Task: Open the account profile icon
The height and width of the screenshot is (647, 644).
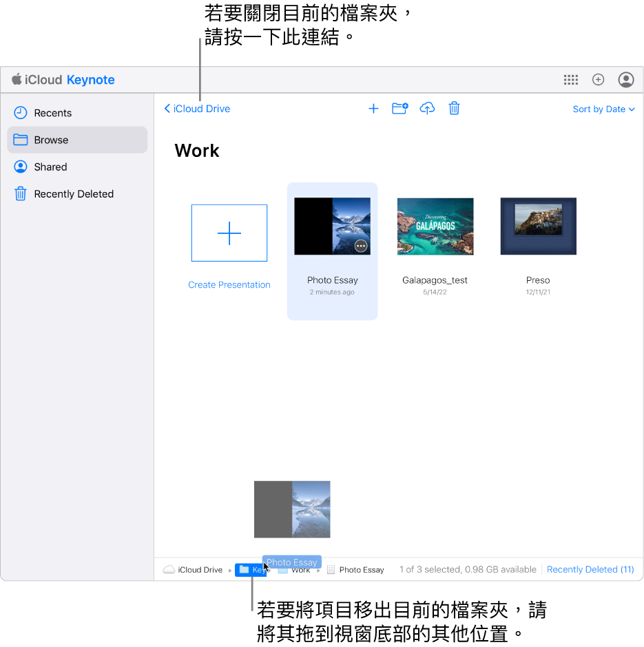Action: click(626, 80)
